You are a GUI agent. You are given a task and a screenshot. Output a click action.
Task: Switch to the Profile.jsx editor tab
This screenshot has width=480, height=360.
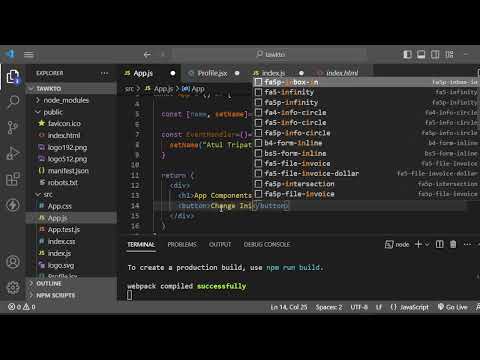coord(212,73)
